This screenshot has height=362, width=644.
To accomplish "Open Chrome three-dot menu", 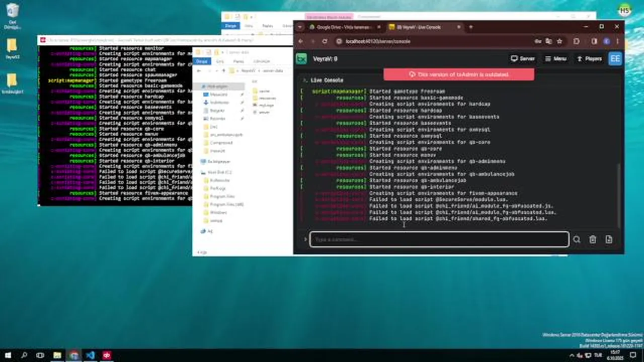I will pyautogui.click(x=617, y=41).
